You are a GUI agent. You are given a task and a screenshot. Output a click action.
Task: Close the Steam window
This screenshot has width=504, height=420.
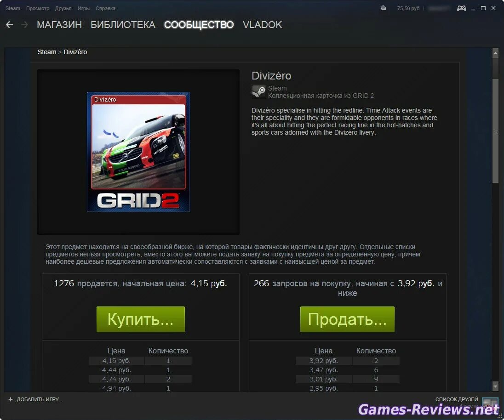point(493,8)
